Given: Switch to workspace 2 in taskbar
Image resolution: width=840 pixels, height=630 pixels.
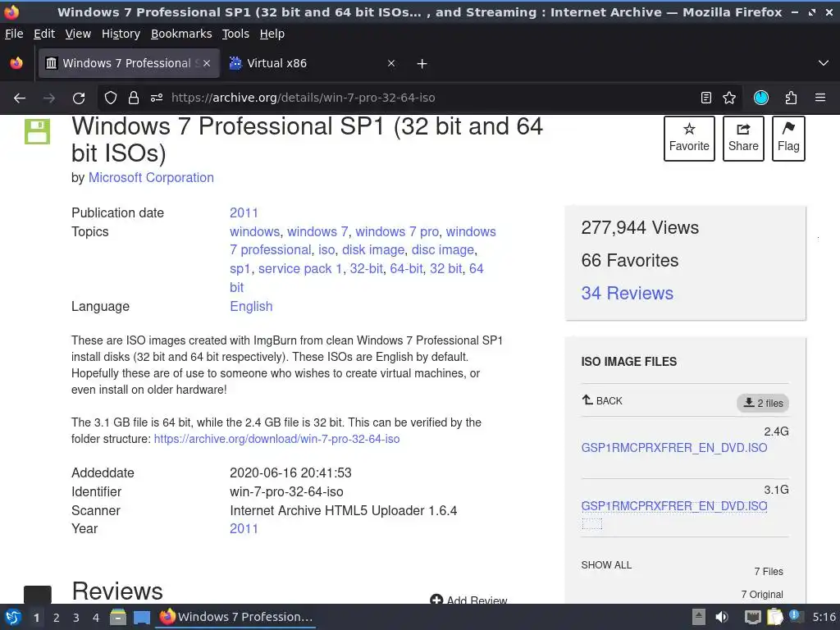Looking at the screenshot, I should [x=56, y=618].
